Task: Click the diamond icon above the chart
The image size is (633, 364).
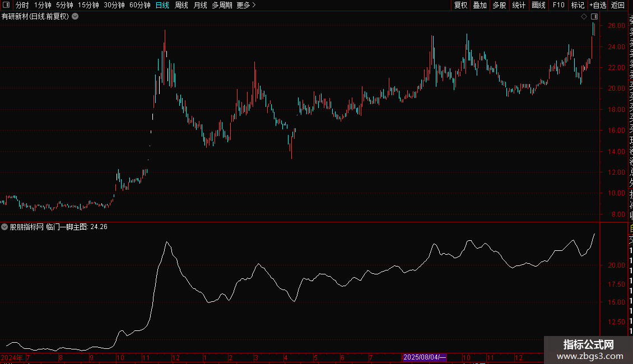Action: pos(584,17)
